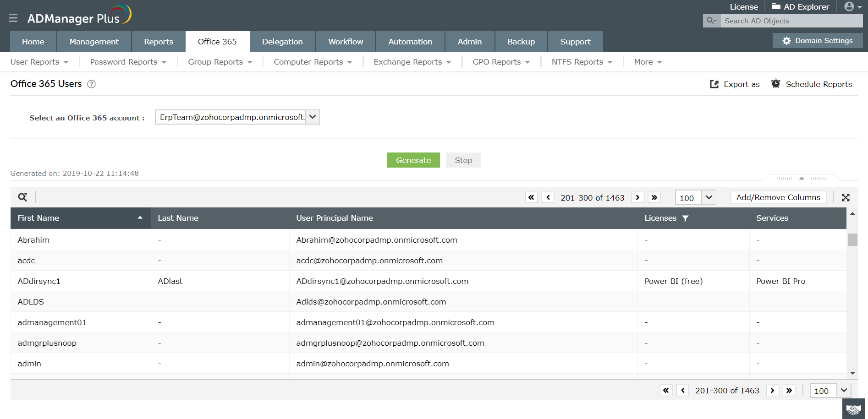Click the Domain Settings gear icon
The height and width of the screenshot is (419, 868).
point(787,41)
